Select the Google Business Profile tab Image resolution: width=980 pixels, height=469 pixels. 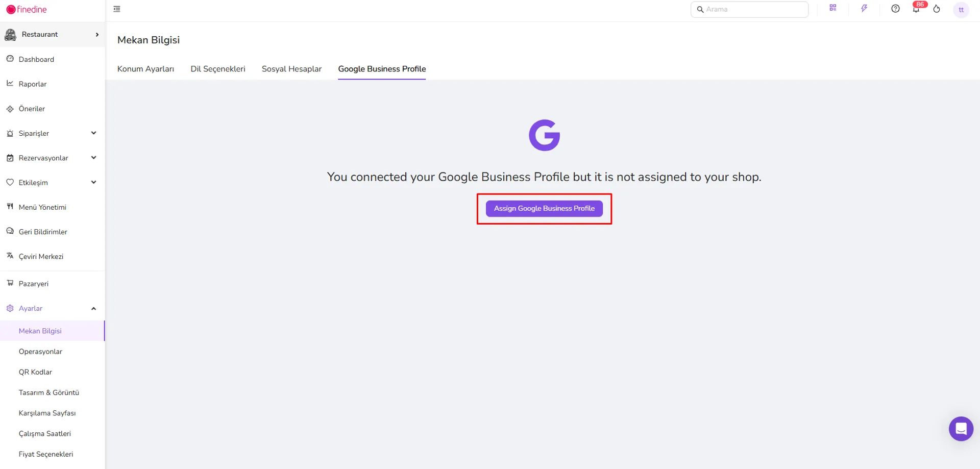(x=382, y=69)
